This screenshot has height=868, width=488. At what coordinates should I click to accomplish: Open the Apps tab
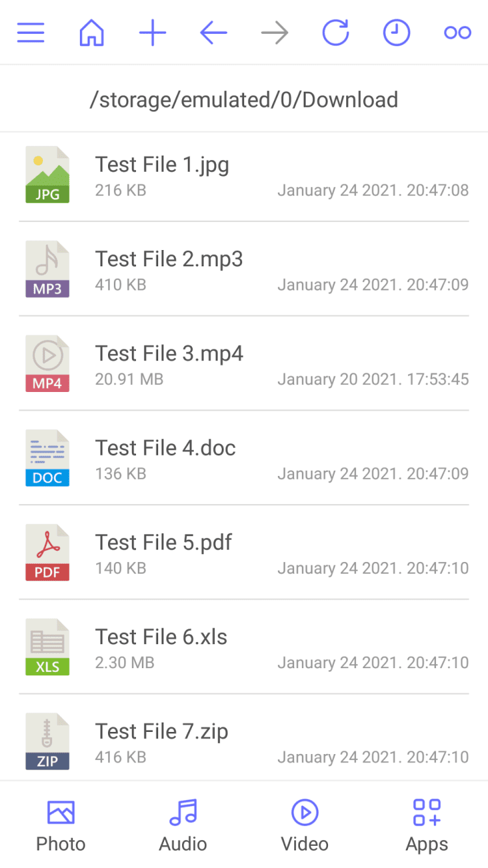pyautogui.click(x=427, y=825)
